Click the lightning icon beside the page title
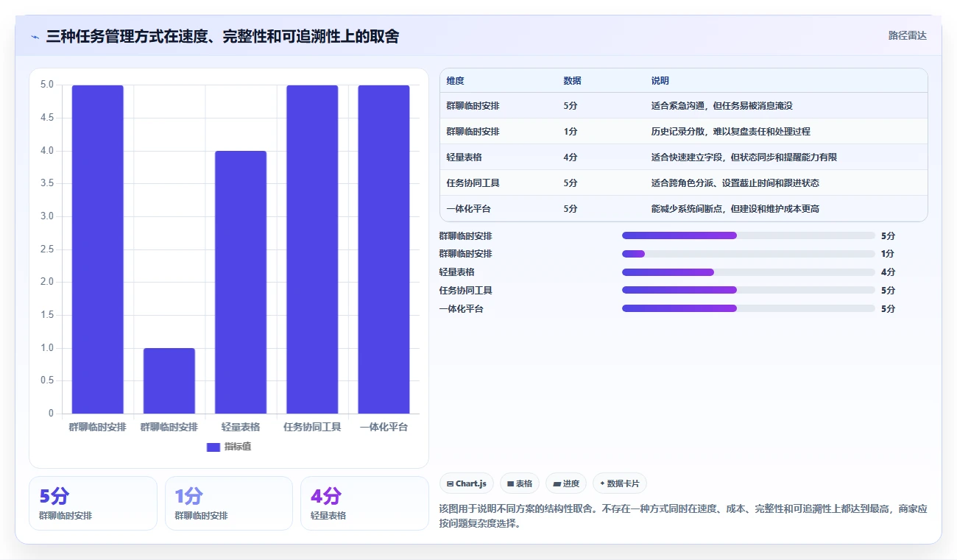The image size is (957, 560). click(35, 37)
